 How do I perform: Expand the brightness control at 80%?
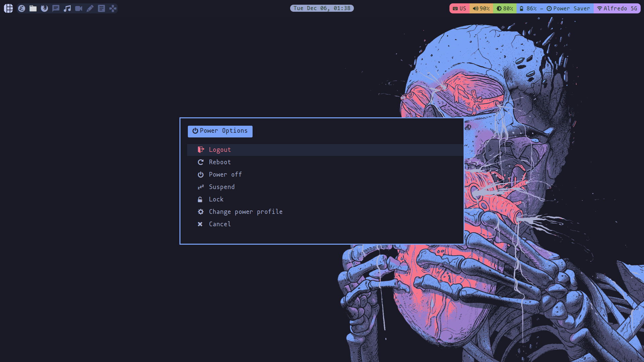[504, 8]
